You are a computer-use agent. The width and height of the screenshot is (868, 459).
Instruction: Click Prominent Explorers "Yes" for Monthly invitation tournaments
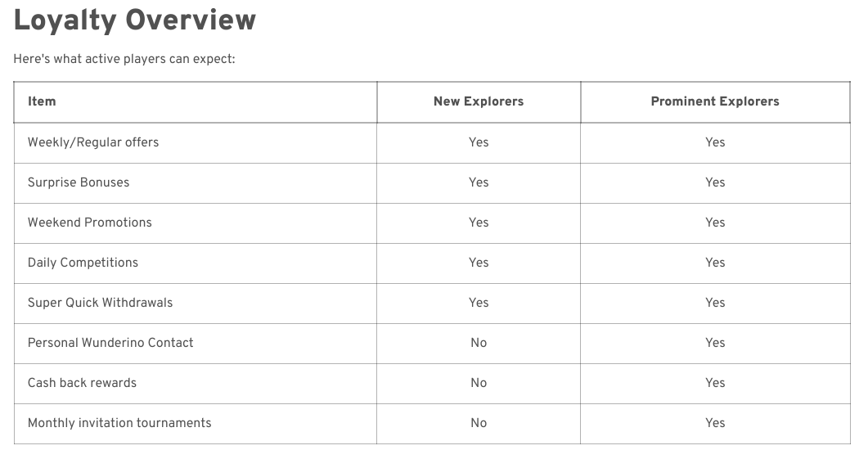point(715,423)
